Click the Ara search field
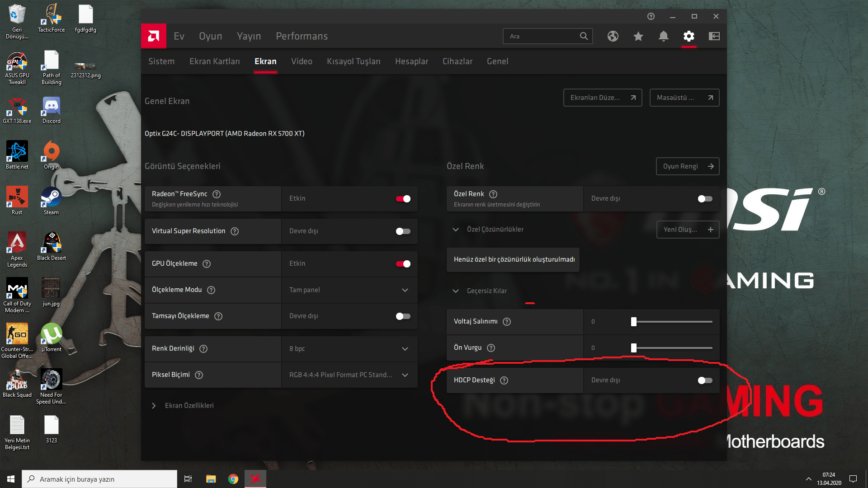The height and width of the screenshot is (488, 868). click(x=542, y=36)
